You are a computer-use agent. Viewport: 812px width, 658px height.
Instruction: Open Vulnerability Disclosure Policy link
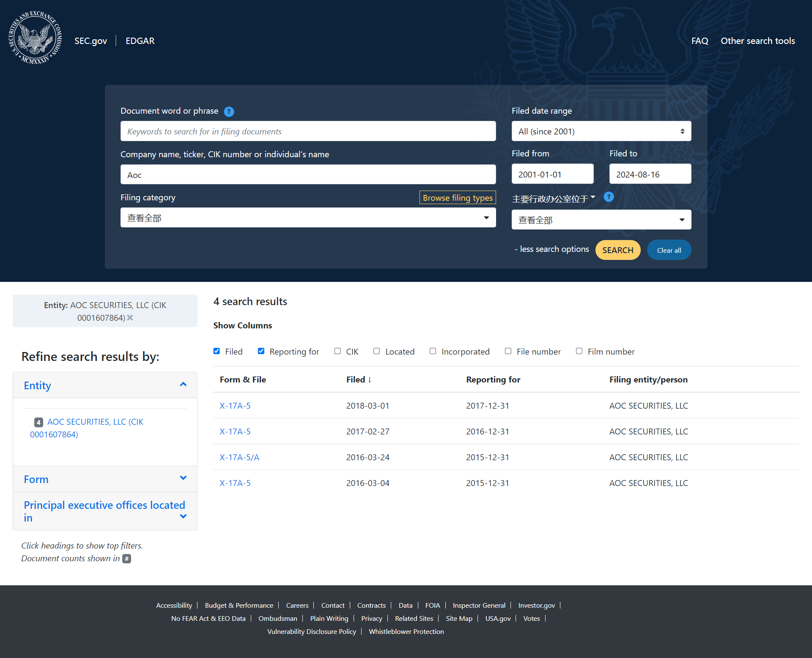[x=312, y=632]
